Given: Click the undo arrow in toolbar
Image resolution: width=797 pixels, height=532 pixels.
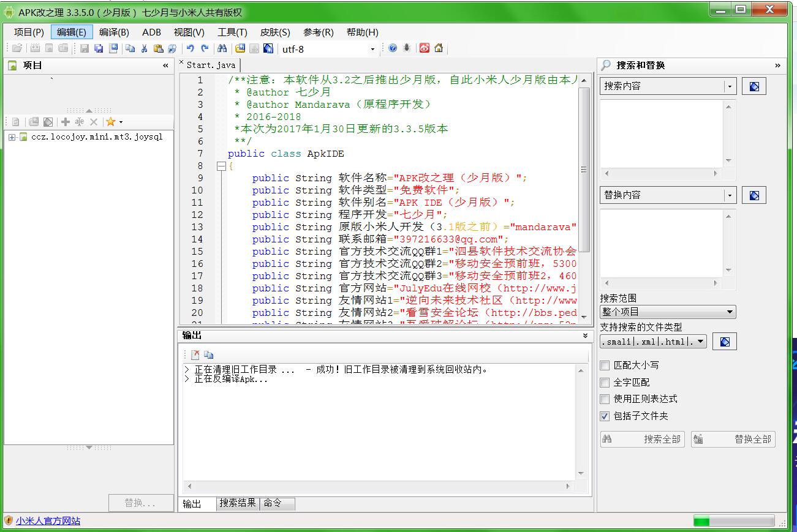Looking at the screenshot, I should click(191, 48).
